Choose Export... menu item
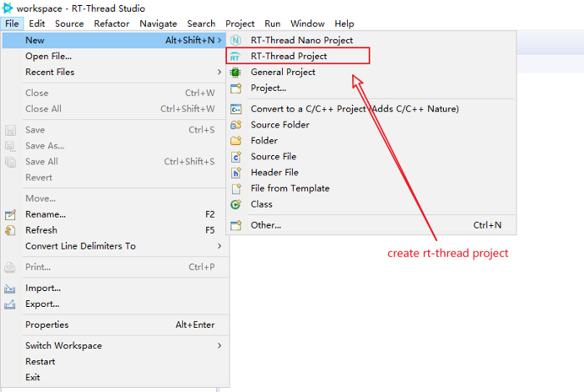 pos(115,304)
